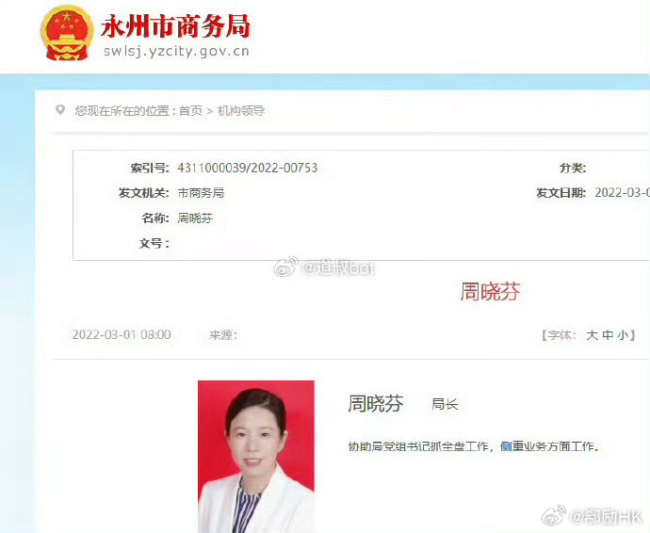The width and height of the screenshot is (650, 533).
Task: Click the 索引号 label
Action: (x=150, y=168)
